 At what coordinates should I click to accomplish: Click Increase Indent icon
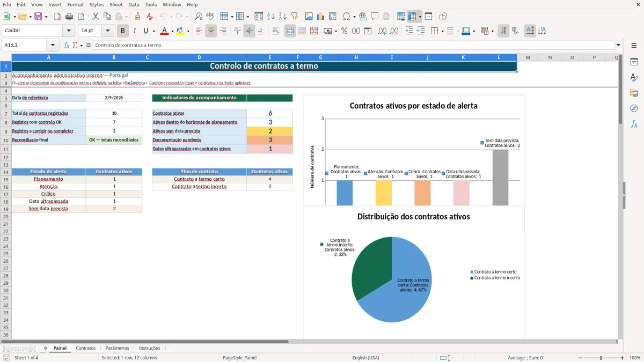pyautogui.click(x=409, y=31)
